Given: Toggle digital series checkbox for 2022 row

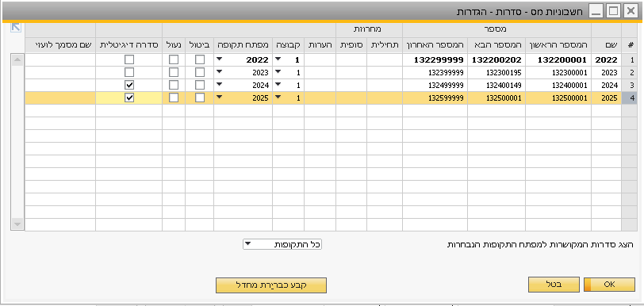Looking at the screenshot, I should click(x=129, y=59).
